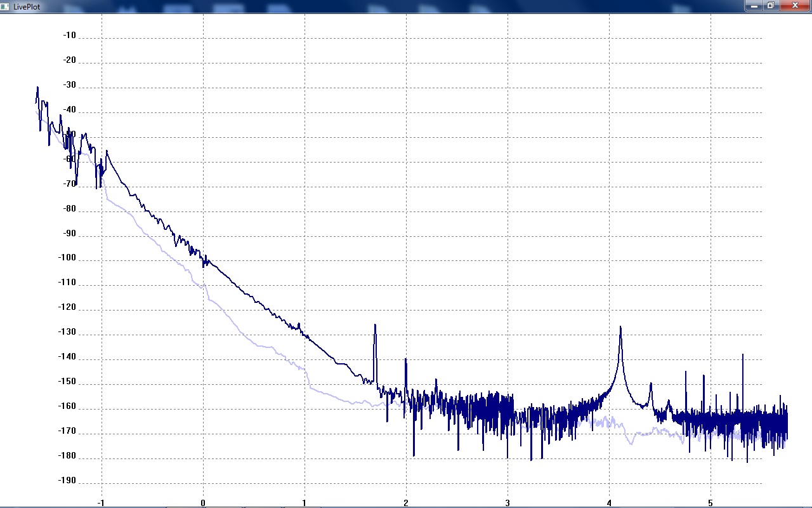Click the broad resonance peak just past x=4

[x=620, y=328]
